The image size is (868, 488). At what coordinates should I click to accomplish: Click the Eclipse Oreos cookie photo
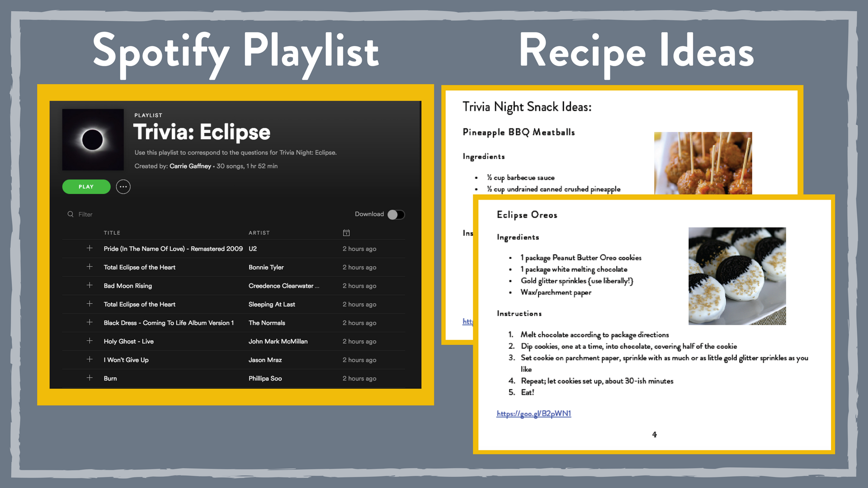(x=737, y=276)
